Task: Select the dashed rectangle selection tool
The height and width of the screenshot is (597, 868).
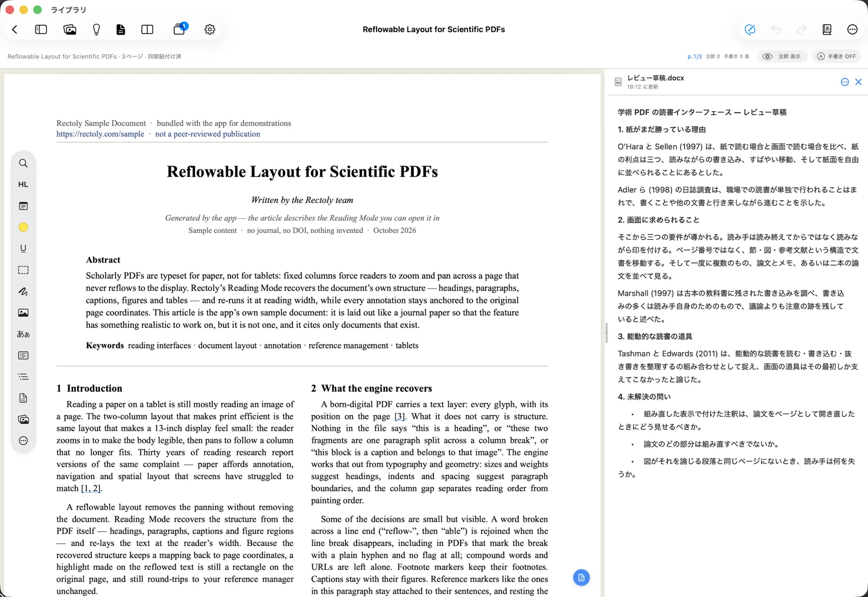Action: pyautogui.click(x=23, y=270)
